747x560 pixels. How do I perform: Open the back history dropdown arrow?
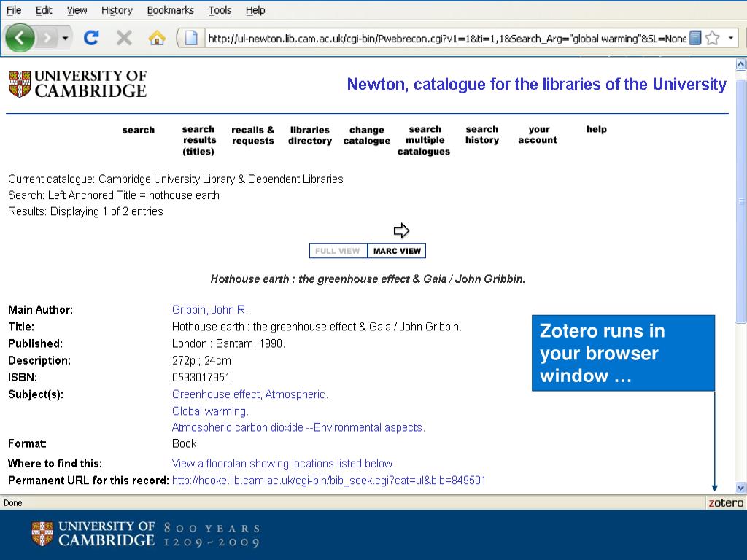[65, 38]
